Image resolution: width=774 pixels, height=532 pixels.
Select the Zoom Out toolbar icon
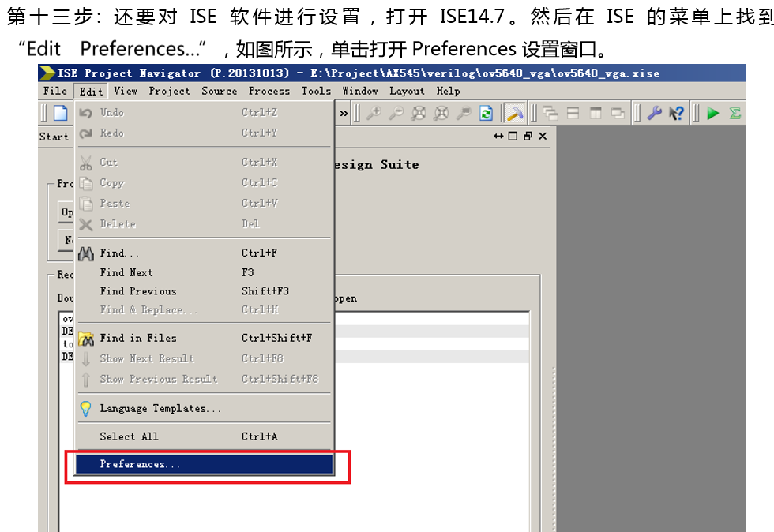click(x=396, y=113)
